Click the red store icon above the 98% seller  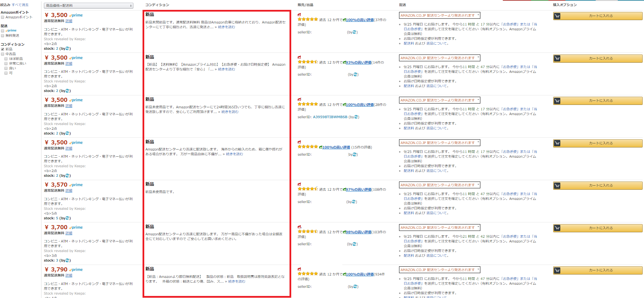[299, 227]
